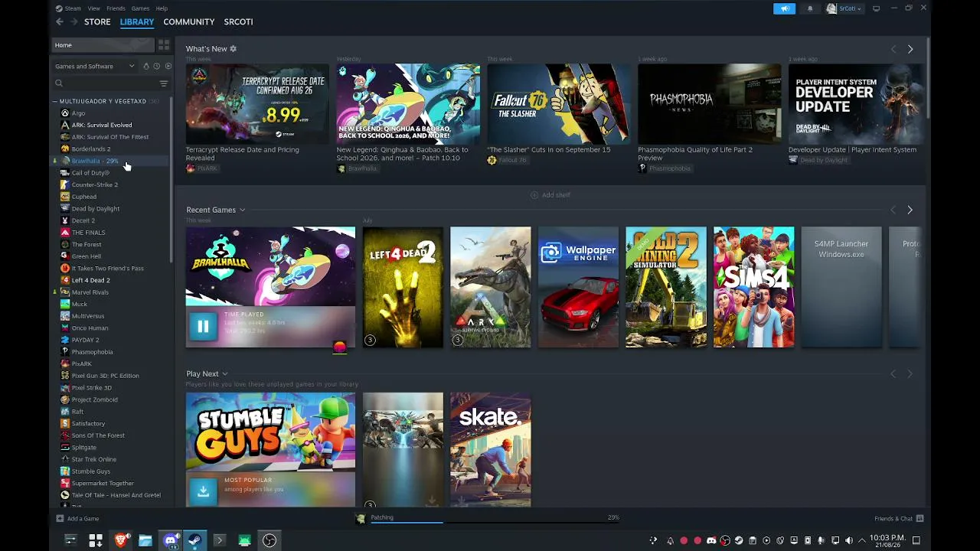The height and width of the screenshot is (551, 980).
Task: Show next What's New items
Action: (910, 49)
